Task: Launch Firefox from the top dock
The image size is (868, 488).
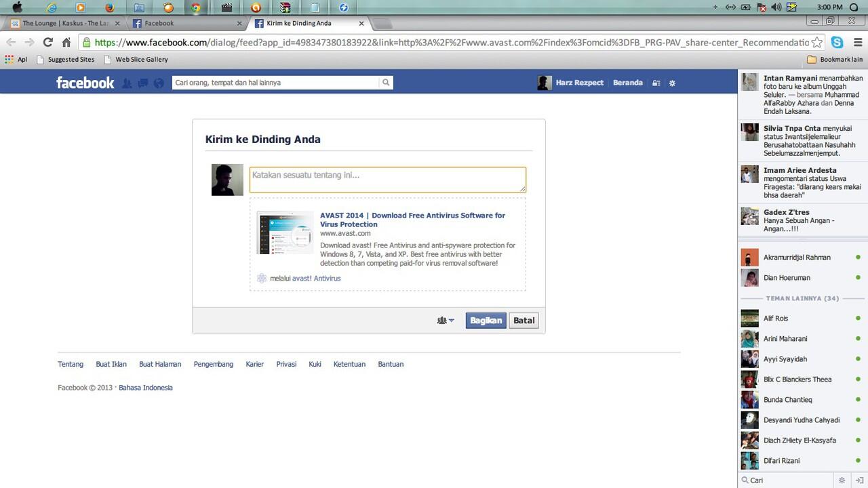Action: tap(110, 7)
